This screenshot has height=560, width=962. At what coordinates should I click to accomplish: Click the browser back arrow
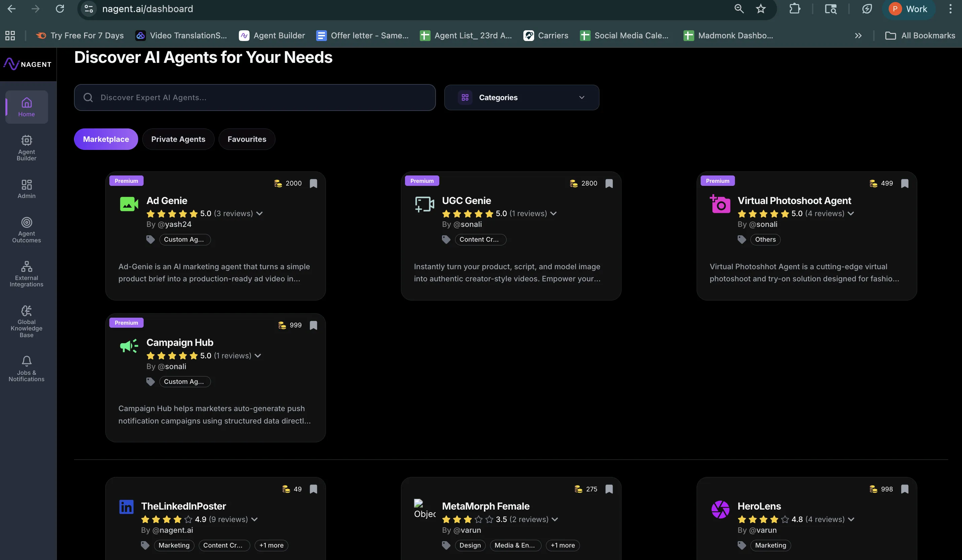click(x=11, y=9)
